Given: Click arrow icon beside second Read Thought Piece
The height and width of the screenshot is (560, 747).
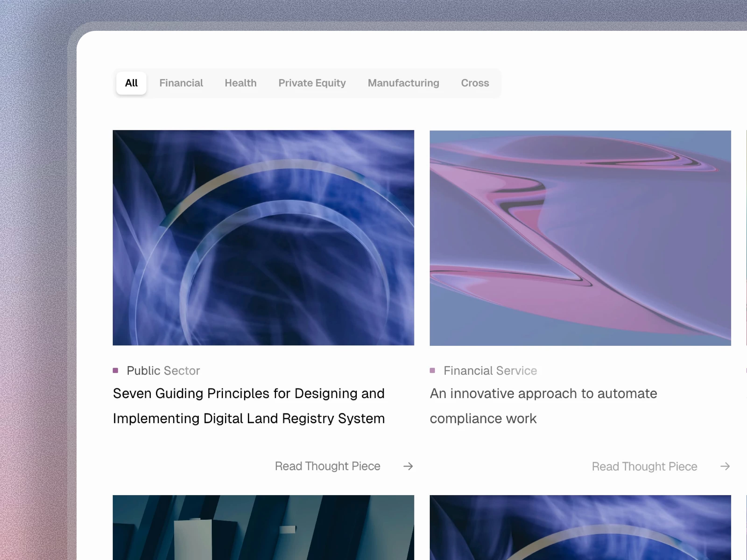Looking at the screenshot, I should 725,466.
